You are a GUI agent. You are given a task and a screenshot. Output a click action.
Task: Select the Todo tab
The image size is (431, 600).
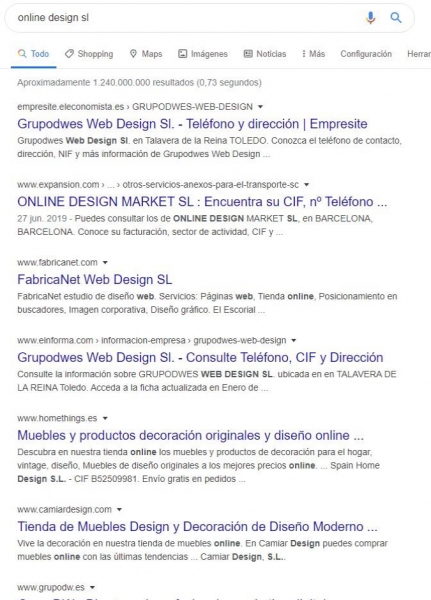(x=33, y=54)
